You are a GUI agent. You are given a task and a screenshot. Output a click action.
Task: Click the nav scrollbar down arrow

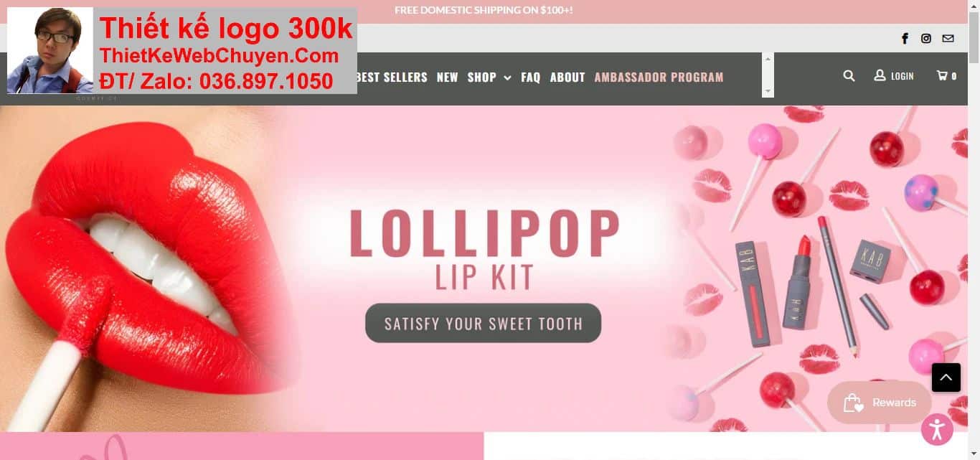(x=768, y=92)
